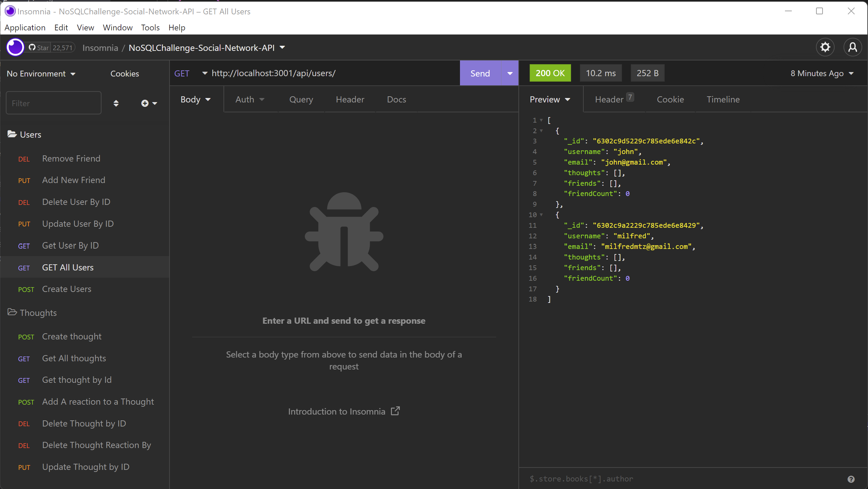Image resolution: width=868 pixels, height=489 pixels.
Task: Switch to the Timeline response tab
Action: click(723, 99)
